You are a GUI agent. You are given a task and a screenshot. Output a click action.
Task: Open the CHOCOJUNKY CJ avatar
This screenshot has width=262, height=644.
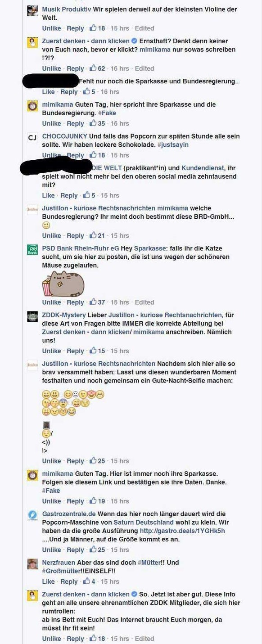coord(32,138)
